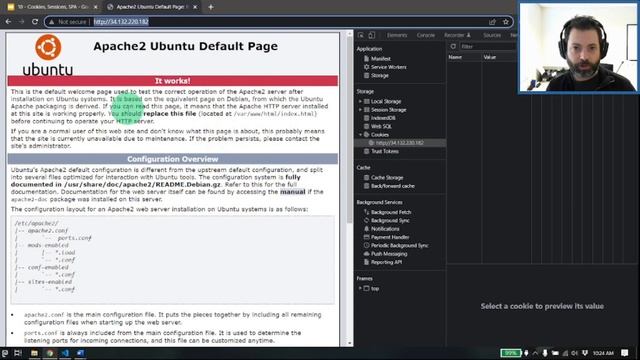Open the Console panel in DevTools
The image size is (640, 360).
[426, 36]
